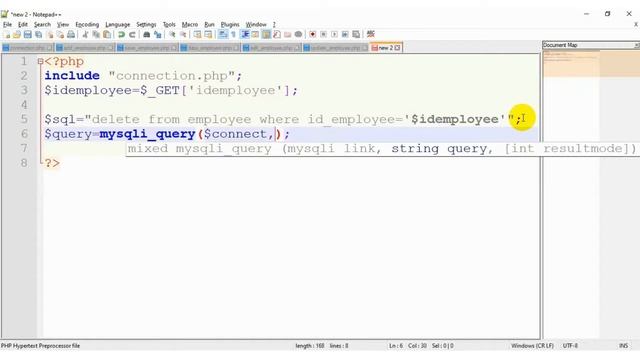Click the Zoom Out toolbar icon

[183, 35]
